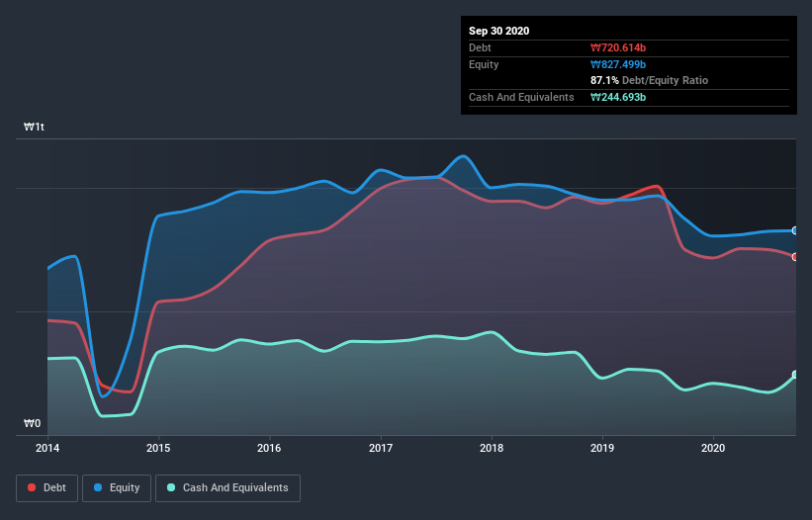Click the Equity label in tooltip

(x=484, y=64)
